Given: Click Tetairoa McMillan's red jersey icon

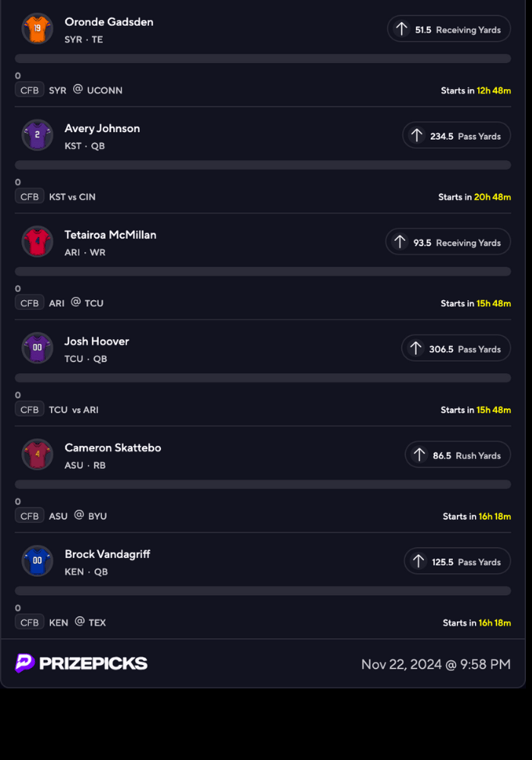Looking at the screenshot, I should pyautogui.click(x=37, y=241).
